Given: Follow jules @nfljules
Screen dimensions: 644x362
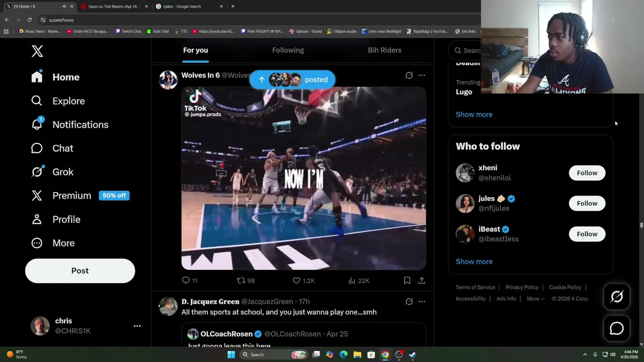Looking at the screenshot, I should 587,204.
